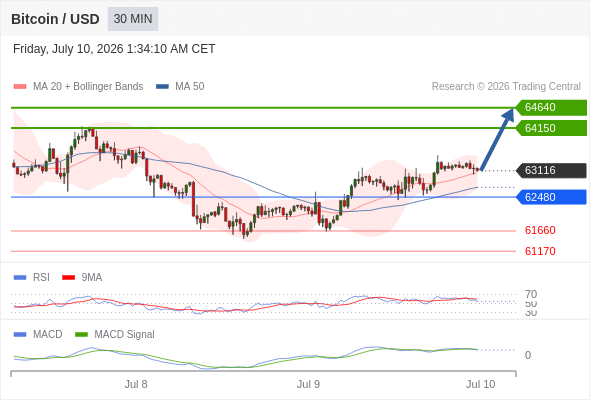Image resolution: width=590 pixels, height=400 pixels.
Task: Click the RSI blue legend swatch
Action: (x=20, y=278)
